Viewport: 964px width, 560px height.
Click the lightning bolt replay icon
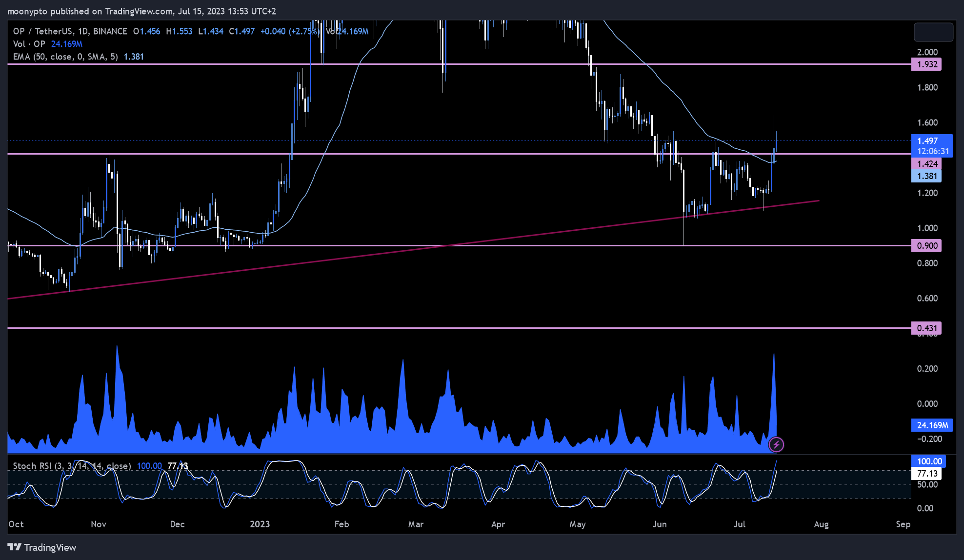pyautogui.click(x=776, y=444)
